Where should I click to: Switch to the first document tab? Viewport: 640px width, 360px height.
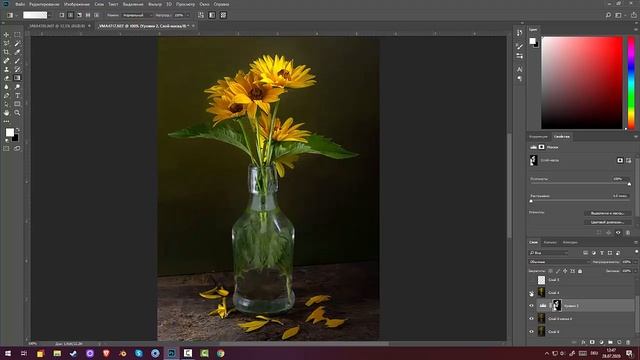(57, 26)
